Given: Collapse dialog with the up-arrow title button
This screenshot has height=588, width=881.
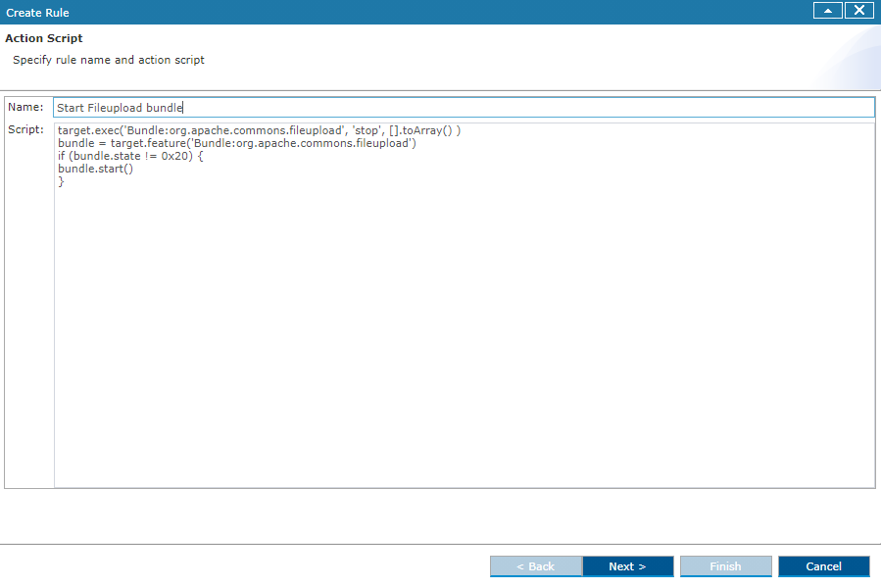Looking at the screenshot, I should tap(828, 11).
